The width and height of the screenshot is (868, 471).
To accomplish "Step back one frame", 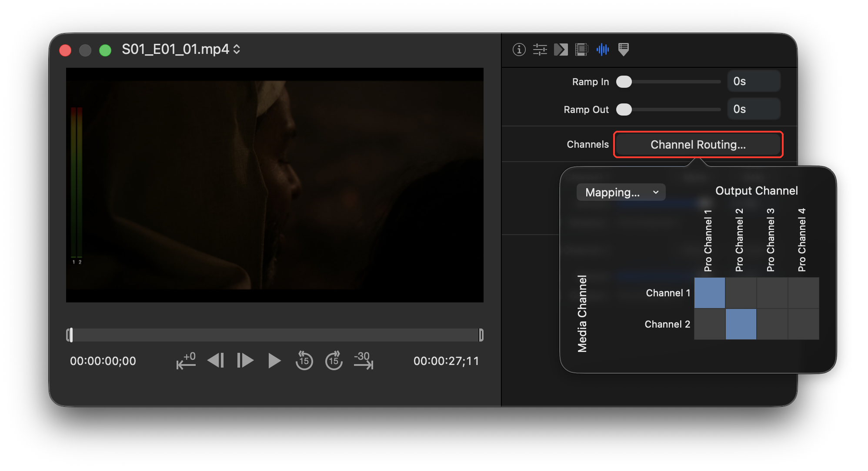I will (x=216, y=361).
